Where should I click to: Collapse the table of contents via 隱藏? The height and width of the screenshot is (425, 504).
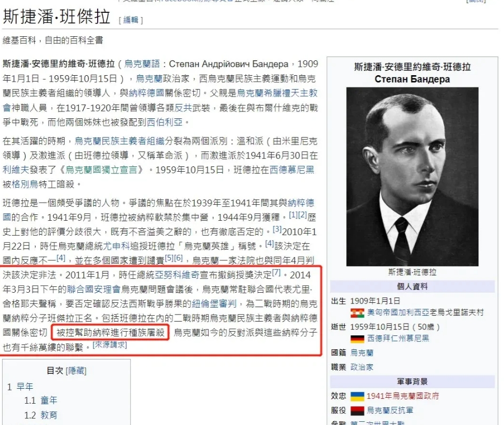tap(76, 371)
